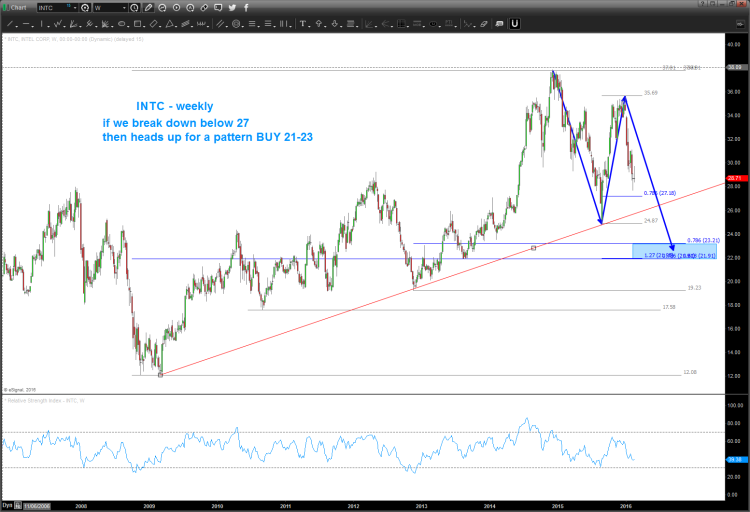Open the W interval dropdown arrow
The height and width of the screenshot is (512, 750).
(124, 8)
